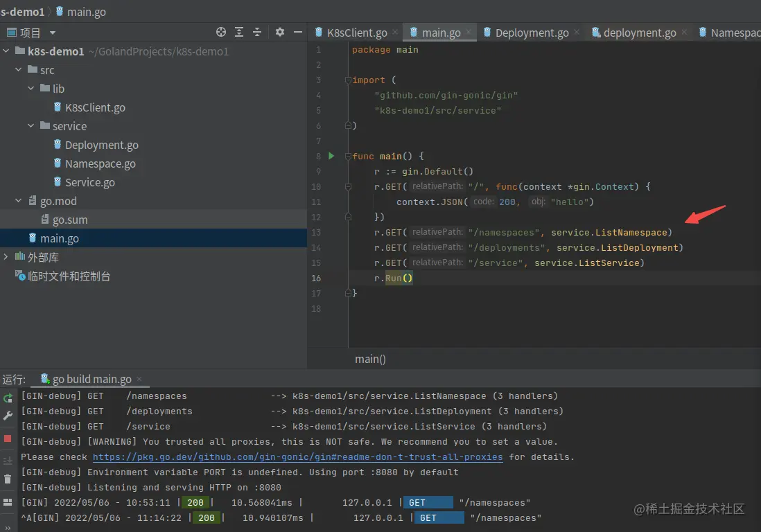Collapse the service folder

31,125
